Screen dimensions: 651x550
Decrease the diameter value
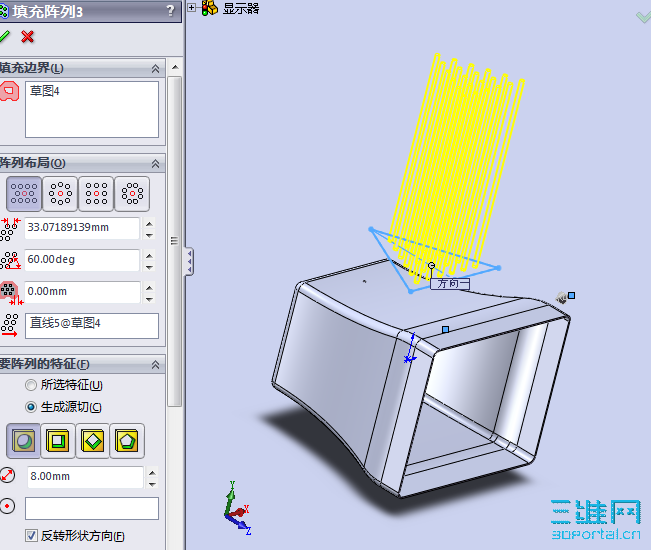pyautogui.click(x=152, y=484)
